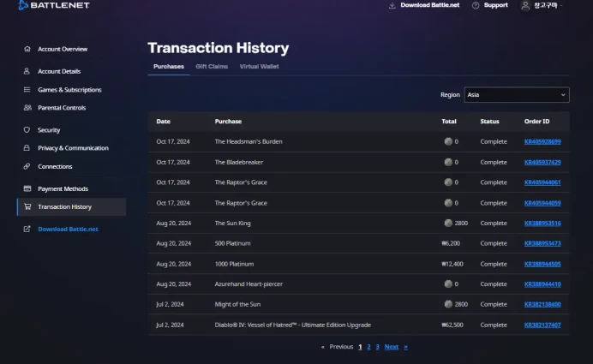Click the download icon beside Download Battle.net
Viewport: 593px width, 364px height.
point(392,5)
